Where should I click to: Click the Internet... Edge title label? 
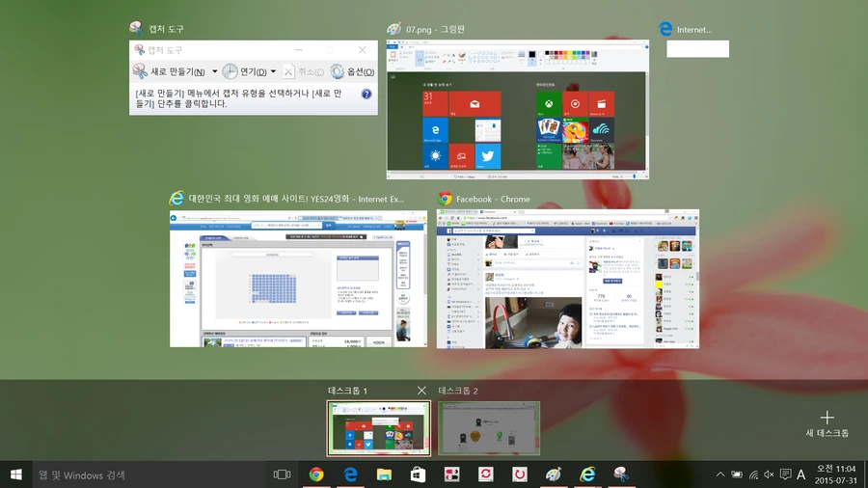point(694,29)
